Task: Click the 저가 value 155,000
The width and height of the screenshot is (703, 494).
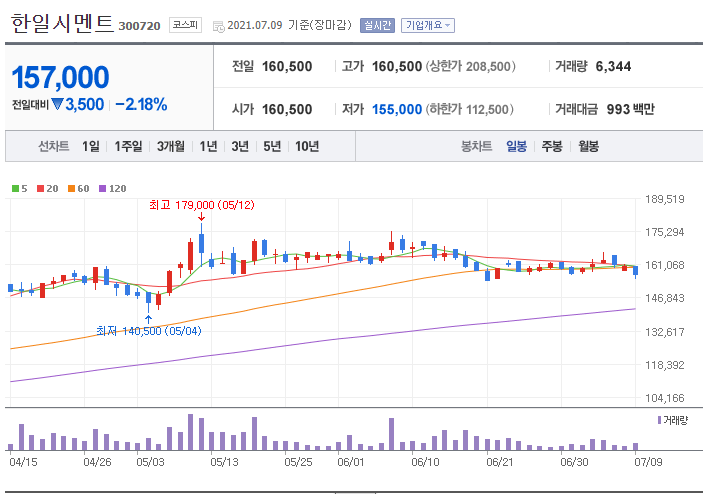Action: tap(397, 109)
